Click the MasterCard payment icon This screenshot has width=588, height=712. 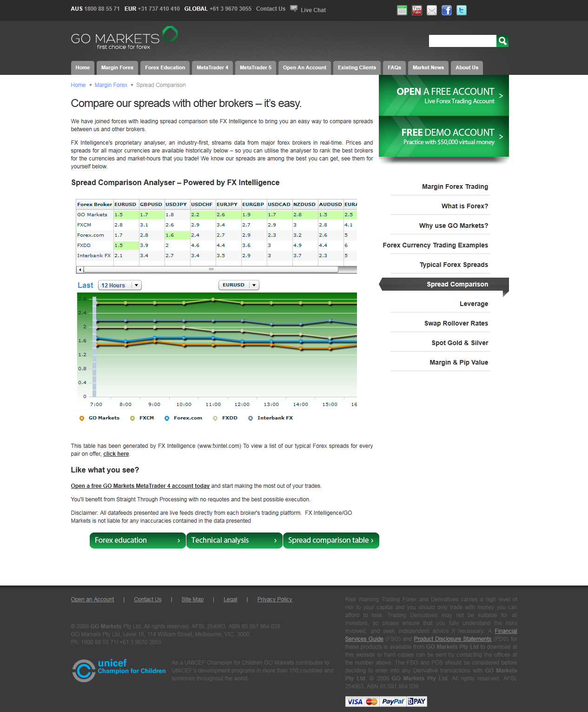click(x=372, y=701)
